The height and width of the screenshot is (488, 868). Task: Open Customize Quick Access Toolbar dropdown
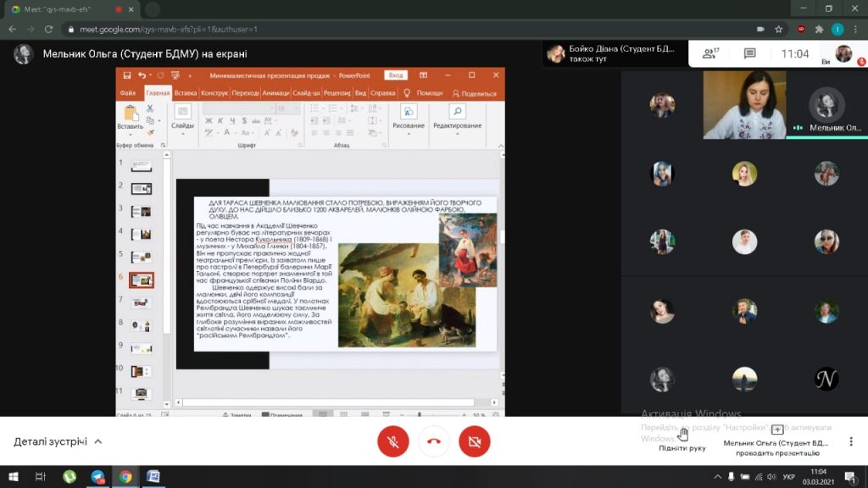[x=189, y=75]
